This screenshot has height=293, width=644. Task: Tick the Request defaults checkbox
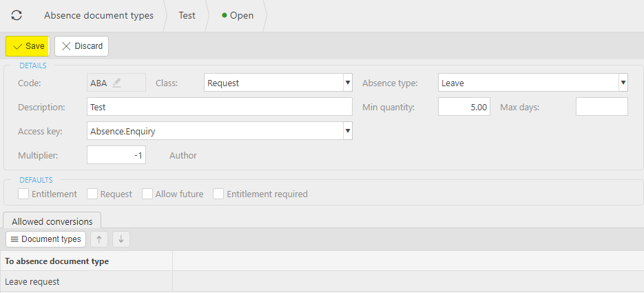point(92,194)
